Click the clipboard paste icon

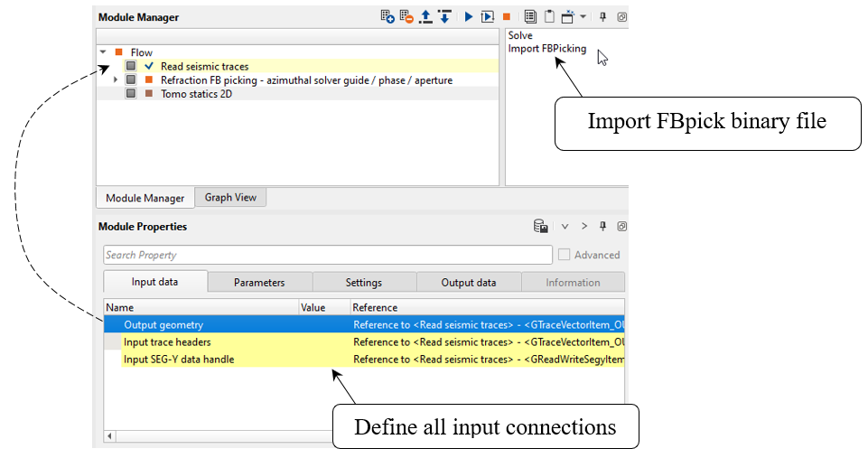pos(548,17)
